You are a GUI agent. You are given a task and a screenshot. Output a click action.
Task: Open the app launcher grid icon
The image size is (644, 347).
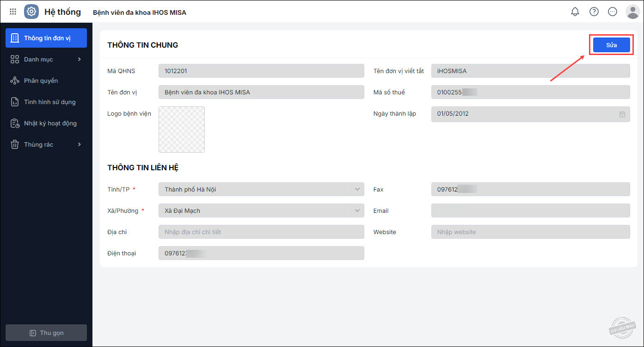[x=13, y=12]
